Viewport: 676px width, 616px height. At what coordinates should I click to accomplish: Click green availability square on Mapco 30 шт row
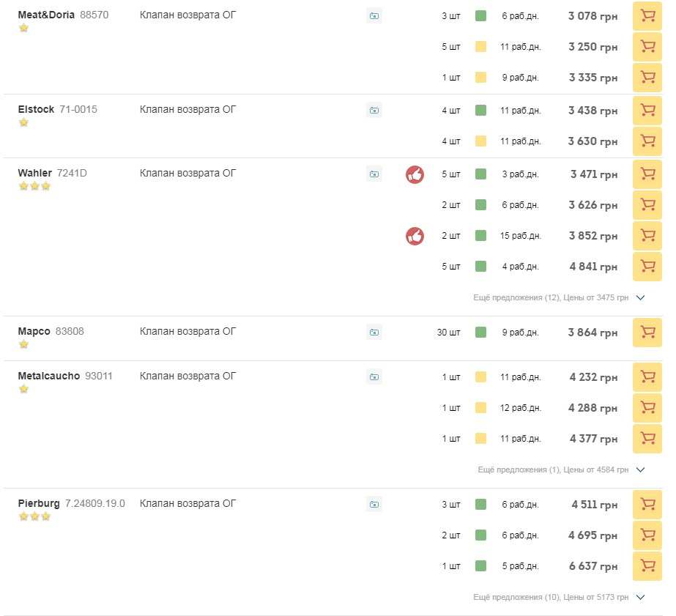(480, 333)
